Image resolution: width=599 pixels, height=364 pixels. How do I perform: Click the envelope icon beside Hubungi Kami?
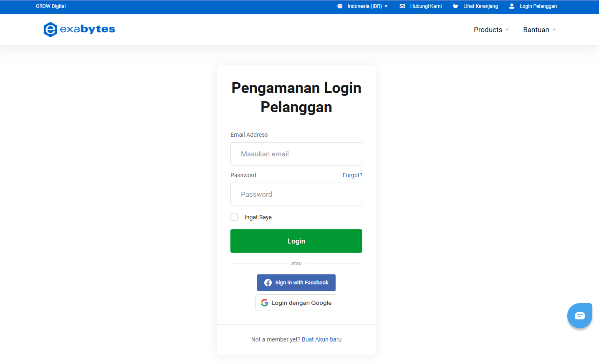[x=402, y=6]
